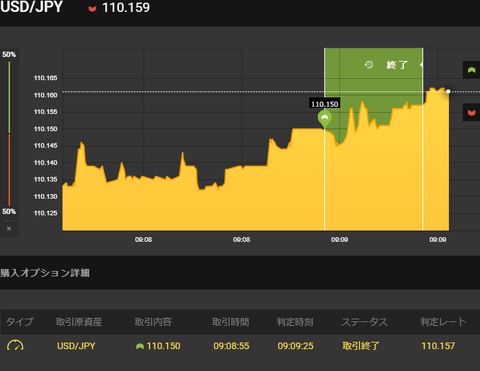The height and width of the screenshot is (371, 480).
Task: Click the expiry time 09:09:25
Action: [295, 346]
